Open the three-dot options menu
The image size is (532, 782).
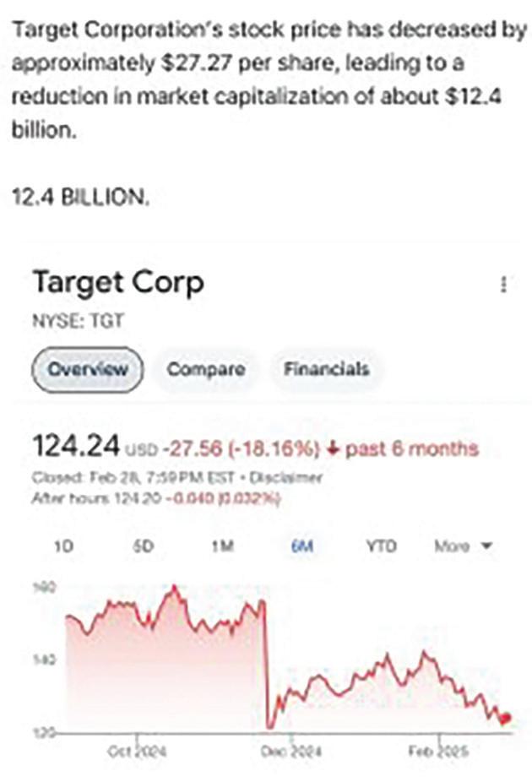[x=503, y=285]
